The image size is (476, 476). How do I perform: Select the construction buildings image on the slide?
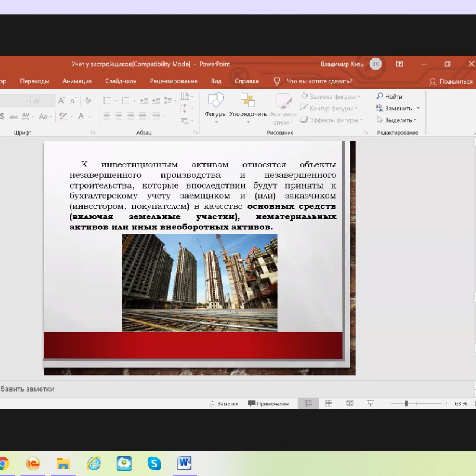click(199, 283)
